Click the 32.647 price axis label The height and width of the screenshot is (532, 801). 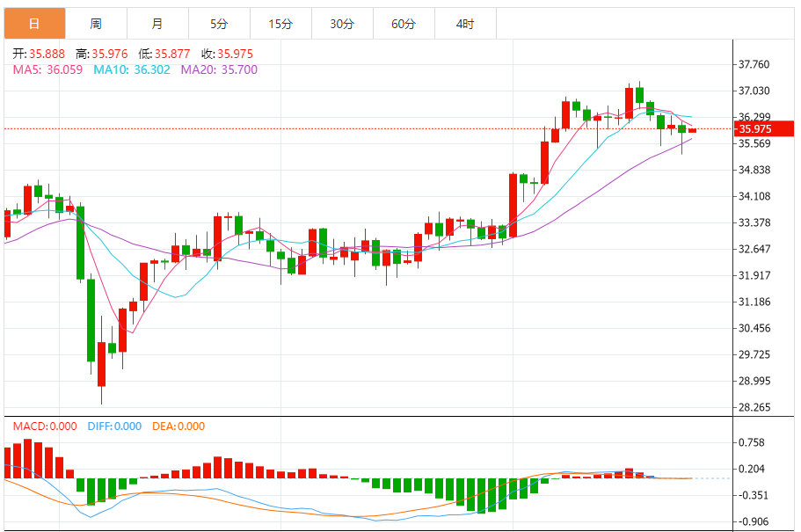tap(754, 250)
